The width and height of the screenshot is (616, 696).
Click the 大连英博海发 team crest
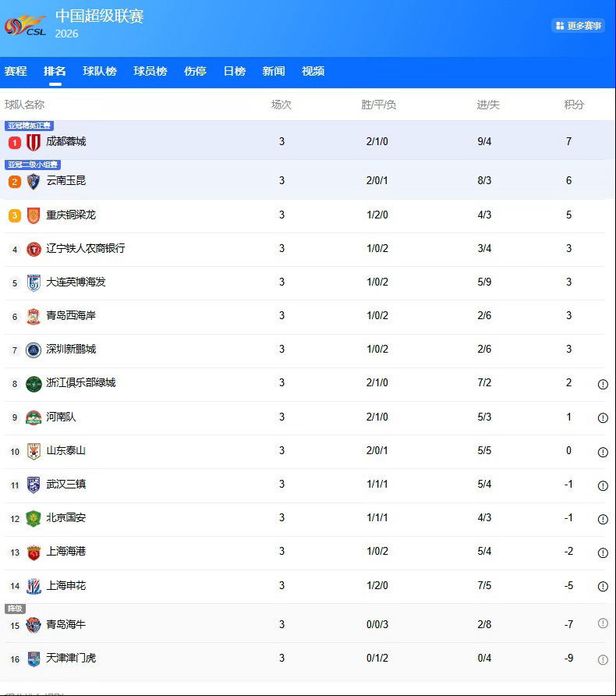(x=34, y=282)
